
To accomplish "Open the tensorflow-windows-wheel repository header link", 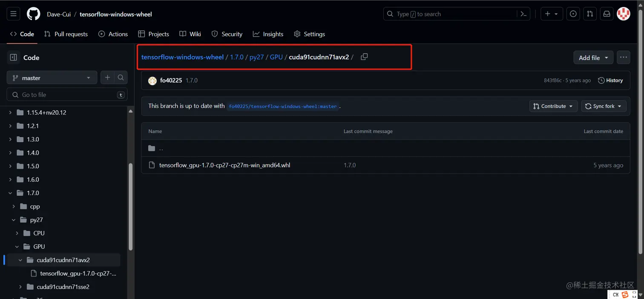I will click(116, 14).
